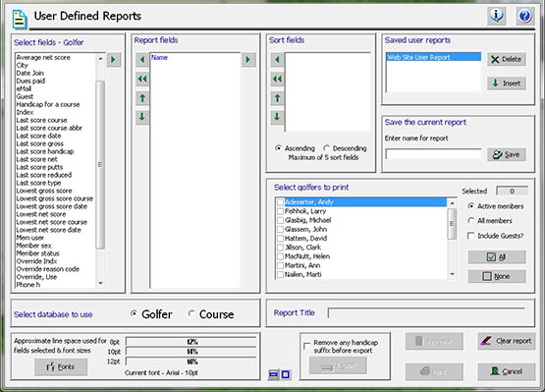Click the second small blue window layout icon

[x=286, y=374]
